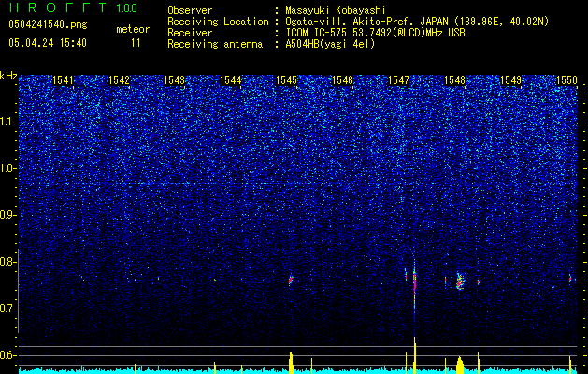This screenshot has height=374, width=588.
Task: Click the yellow power peak below 1545
Action: point(291,363)
